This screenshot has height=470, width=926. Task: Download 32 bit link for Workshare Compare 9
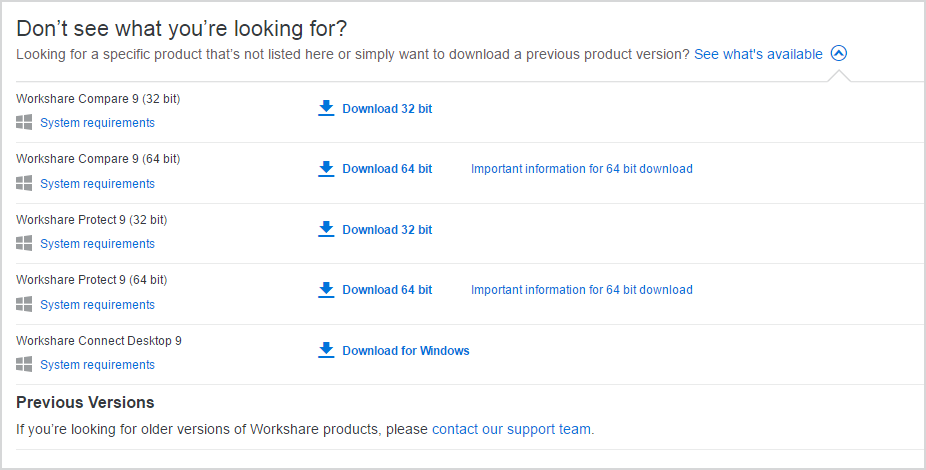pos(387,109)
